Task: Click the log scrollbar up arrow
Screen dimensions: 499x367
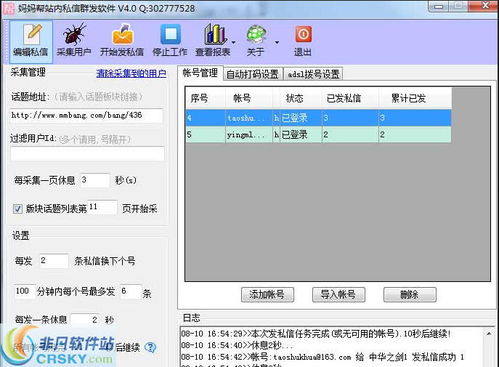Action: click(489, 334)
